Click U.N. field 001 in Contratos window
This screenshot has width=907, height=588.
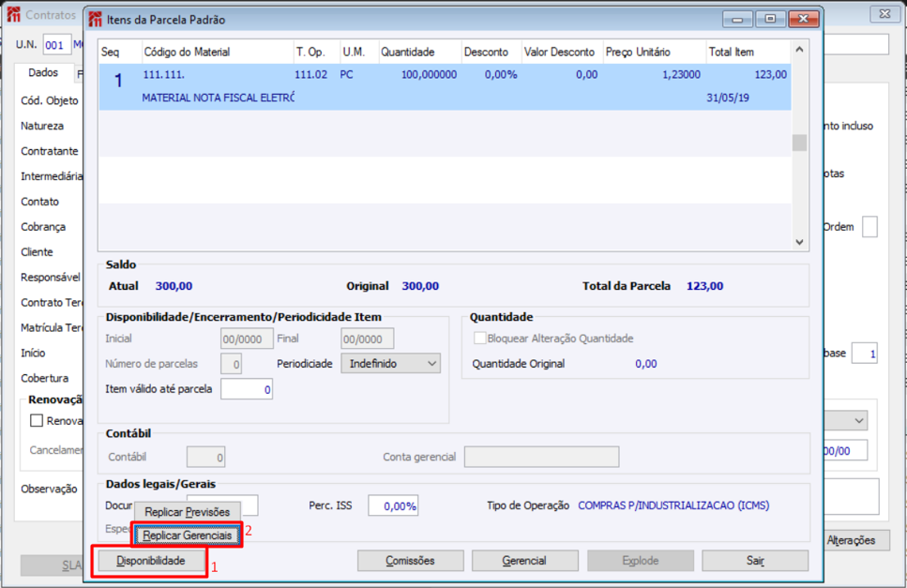click(56, 44)
